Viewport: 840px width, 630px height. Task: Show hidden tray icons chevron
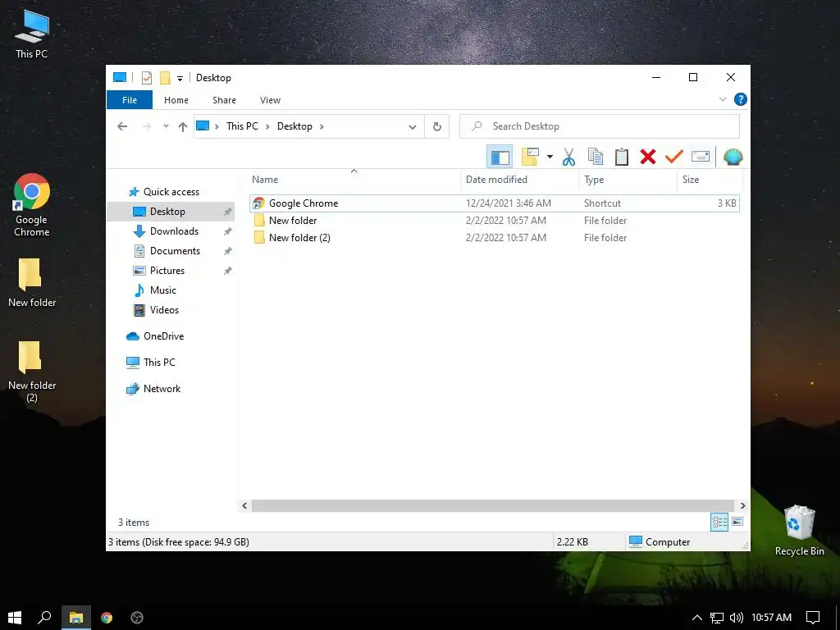697,618
